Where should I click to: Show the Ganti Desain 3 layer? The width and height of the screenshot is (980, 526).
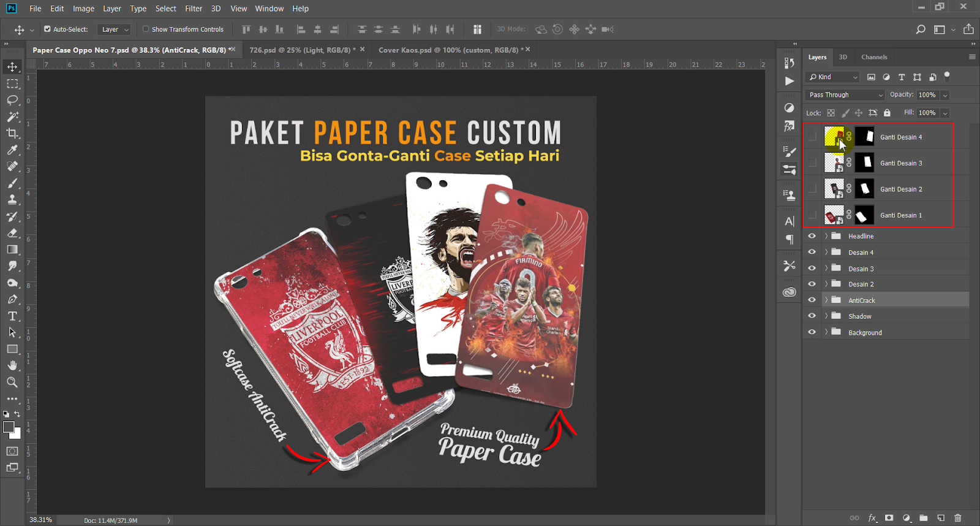point(812,162)
